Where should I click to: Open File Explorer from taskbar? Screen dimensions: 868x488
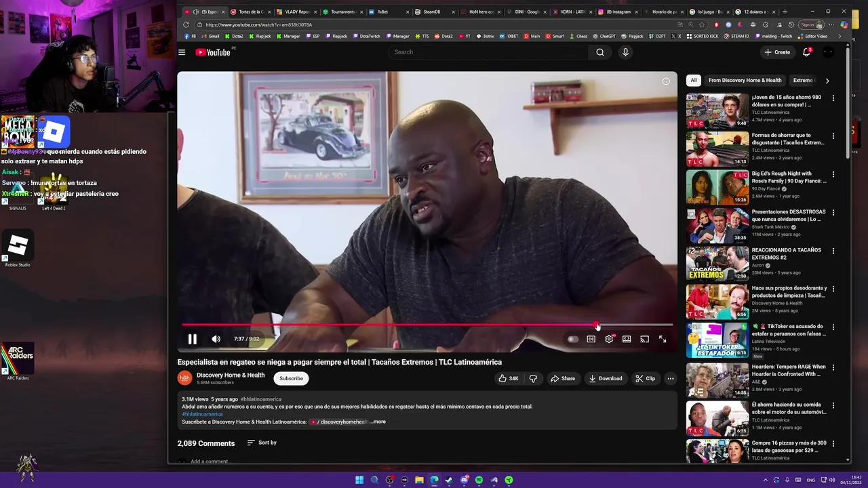click(x=419, y=480)
